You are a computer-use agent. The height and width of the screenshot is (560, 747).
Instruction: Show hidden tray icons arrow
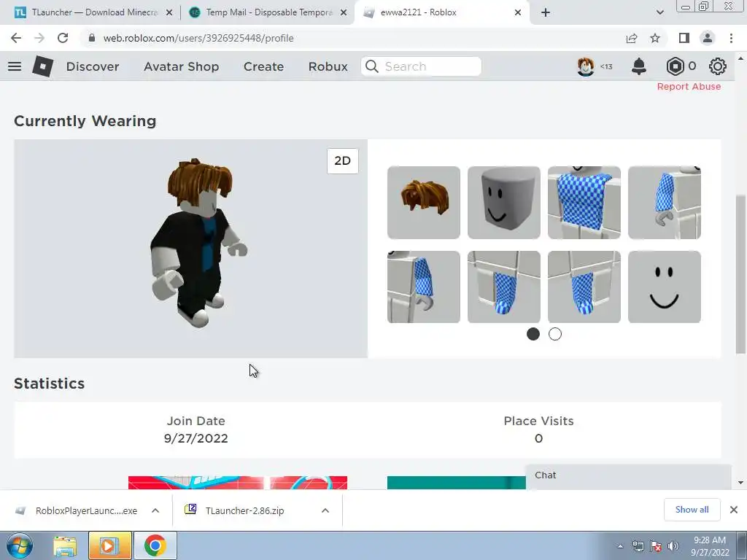[x=620, y=546]
